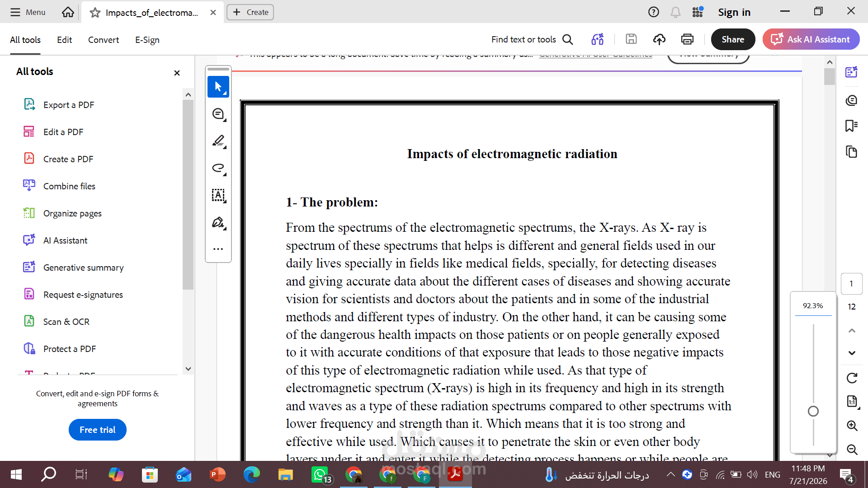
Task: Activate the text box selection tool
Action: (x=218, y=195)
